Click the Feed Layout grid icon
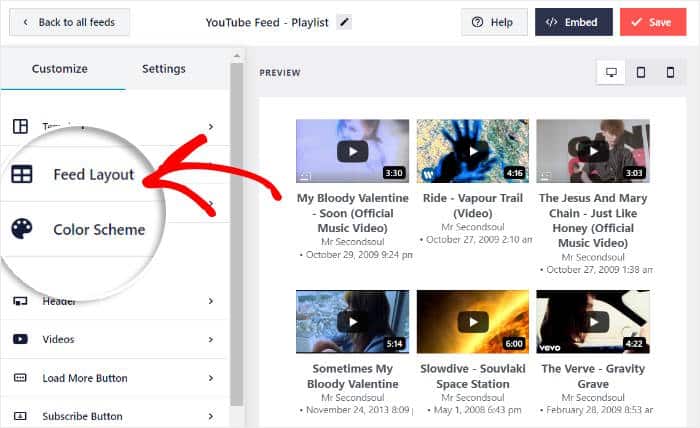The width and height of the screenshot is (700, 428). 22,174
